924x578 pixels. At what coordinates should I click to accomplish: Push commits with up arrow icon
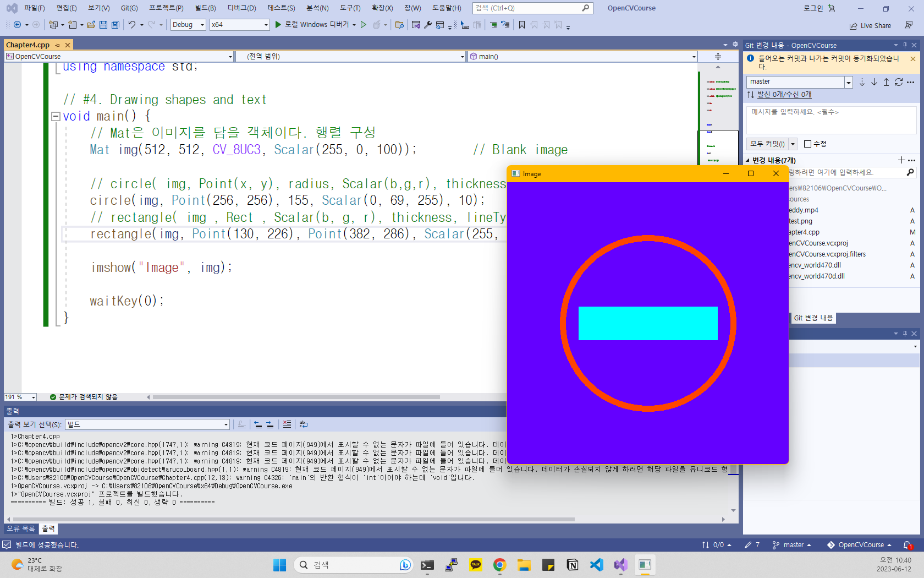[x=886, y=82]
